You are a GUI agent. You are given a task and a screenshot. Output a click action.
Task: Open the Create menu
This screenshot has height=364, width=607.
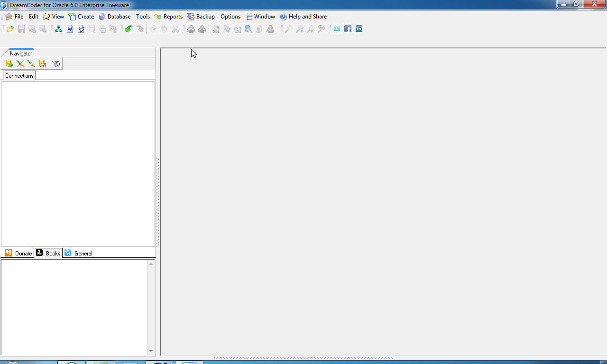click(x=81, y=17)
